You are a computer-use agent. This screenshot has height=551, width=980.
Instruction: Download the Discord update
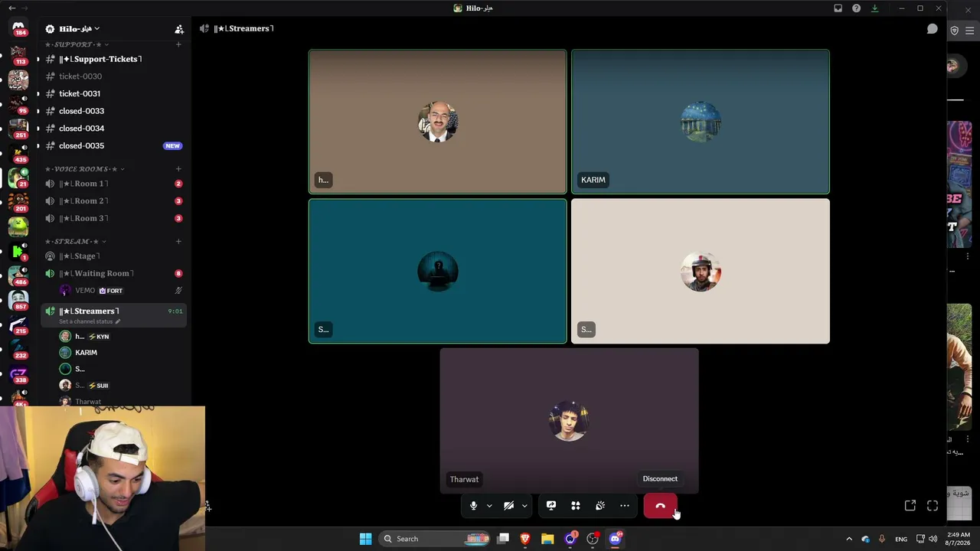click(x=875, y=8)
